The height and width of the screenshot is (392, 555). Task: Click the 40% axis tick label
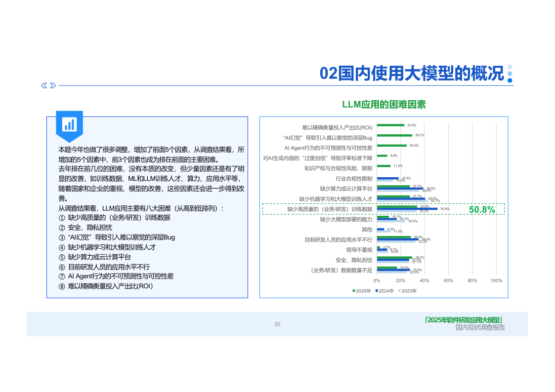(x=425, y=280)
